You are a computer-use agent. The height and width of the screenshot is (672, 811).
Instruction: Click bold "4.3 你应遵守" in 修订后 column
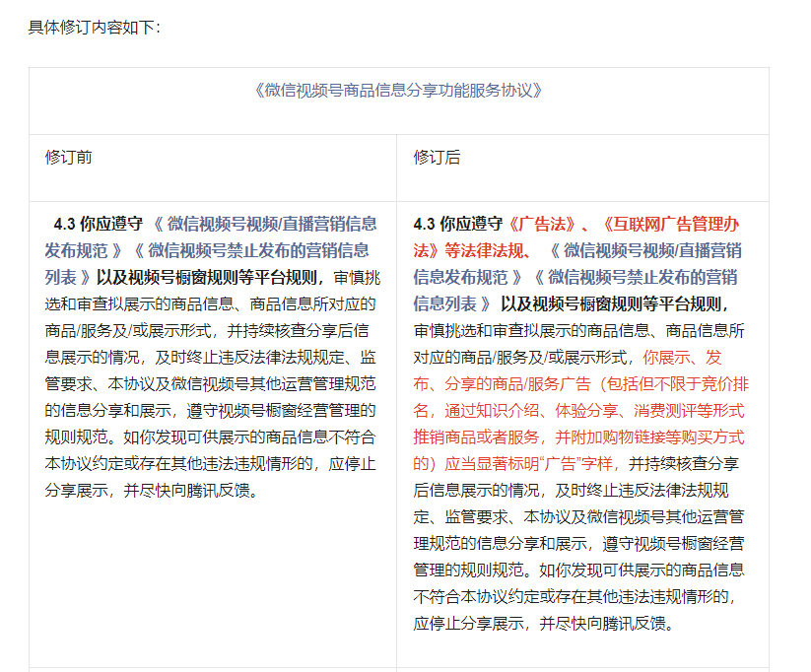click(x=458, y=224)
